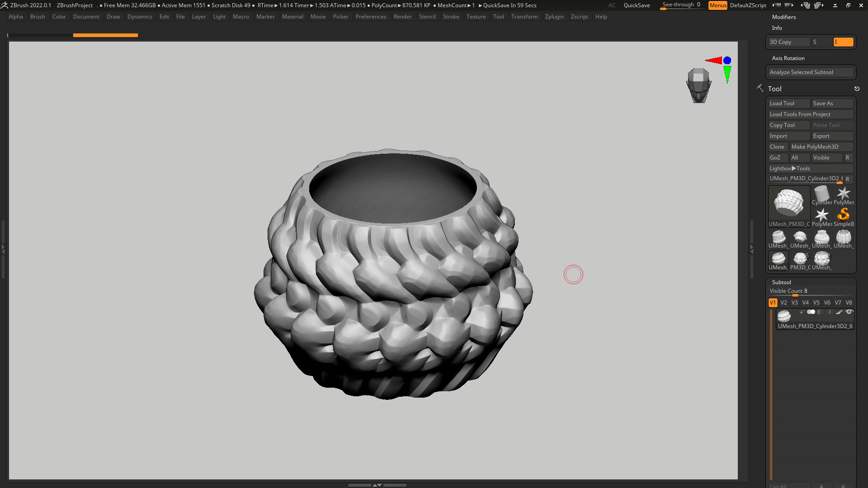
Task: Click the green Y axis cone
Action: pos(727,74)
